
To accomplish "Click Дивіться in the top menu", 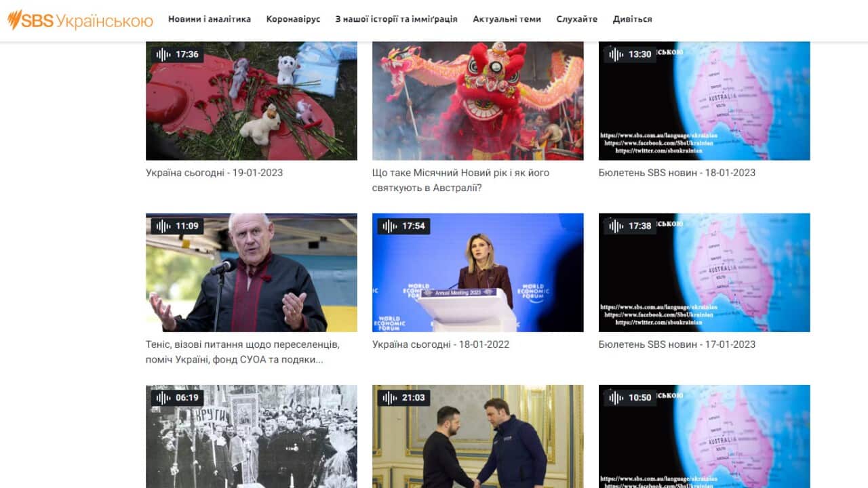I will pyautogui.click(x=633, y=19).
